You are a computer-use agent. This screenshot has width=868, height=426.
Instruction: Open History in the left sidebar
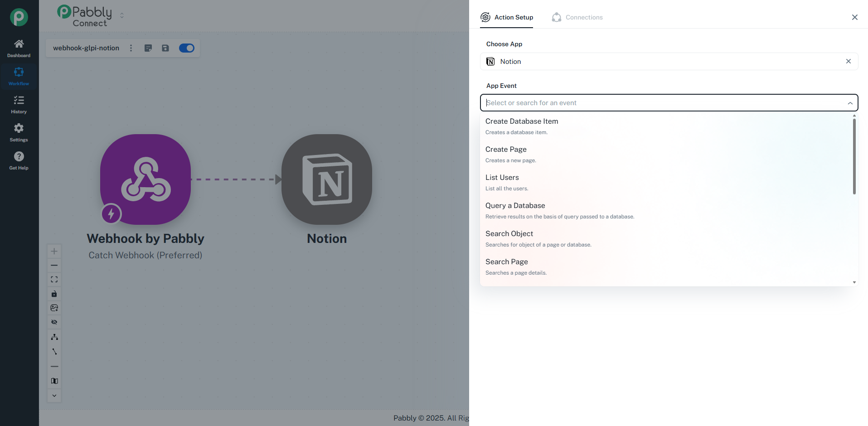[19, 104]
